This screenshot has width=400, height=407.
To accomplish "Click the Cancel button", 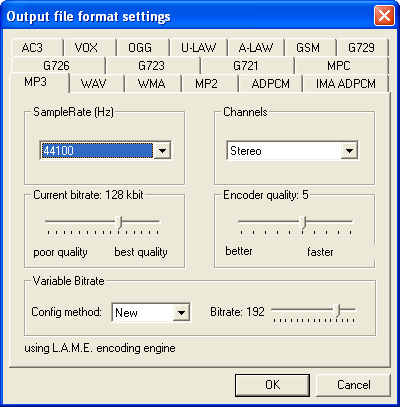I will click(353, 385).
